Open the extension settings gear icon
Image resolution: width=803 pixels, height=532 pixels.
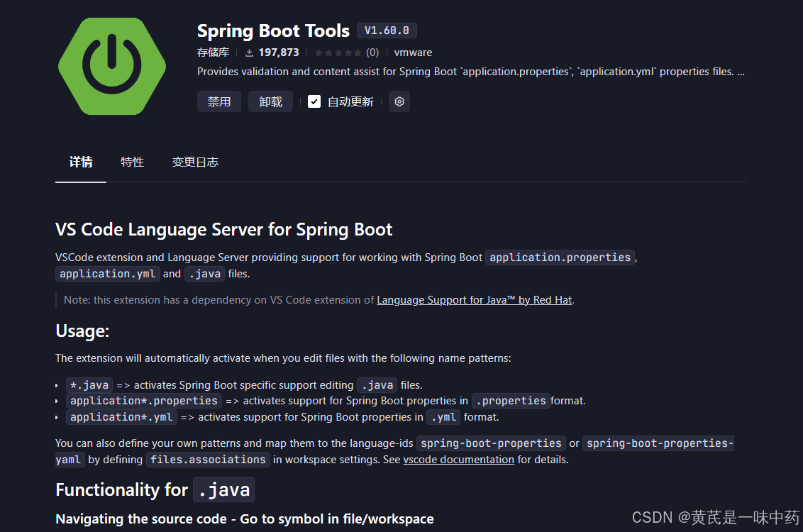pyautogui.click(x=399, y=102)
